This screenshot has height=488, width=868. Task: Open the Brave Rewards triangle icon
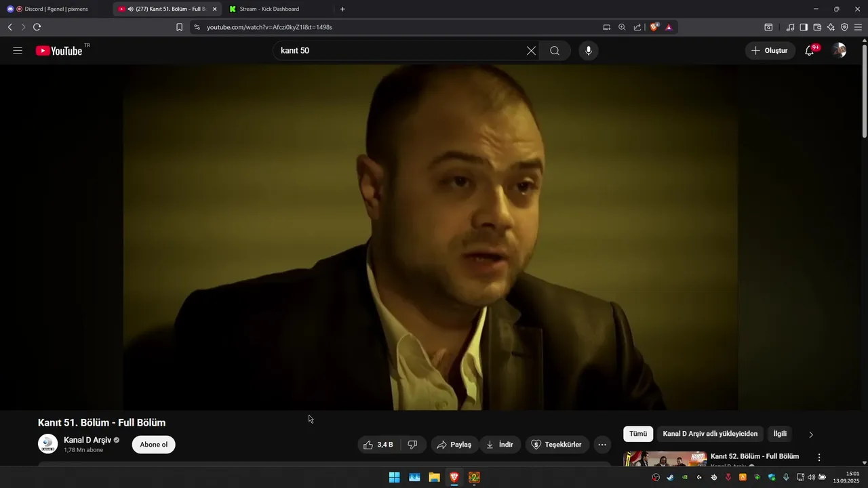click(x=669, y=27)
